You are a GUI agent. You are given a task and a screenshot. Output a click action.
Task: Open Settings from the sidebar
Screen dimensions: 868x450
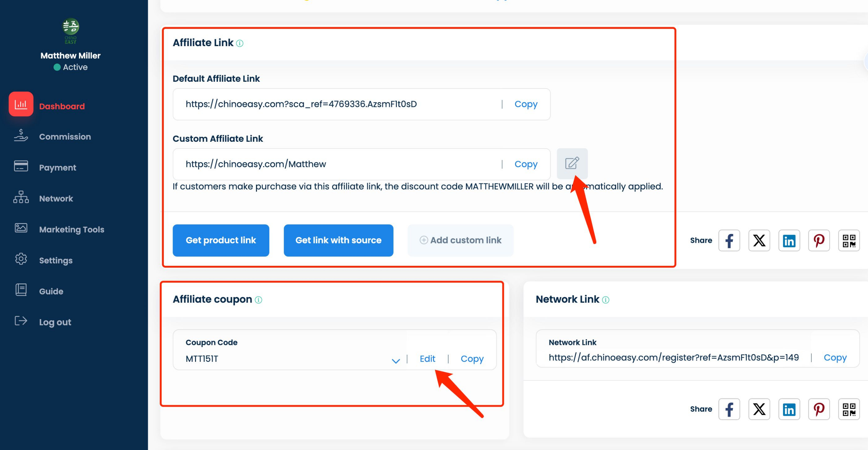coord(56,260)
